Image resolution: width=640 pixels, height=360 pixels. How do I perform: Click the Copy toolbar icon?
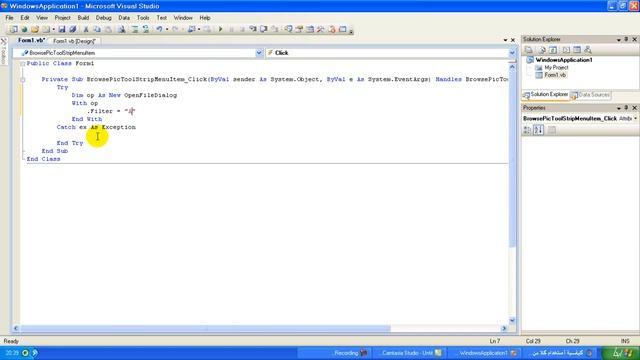point(97,29)
